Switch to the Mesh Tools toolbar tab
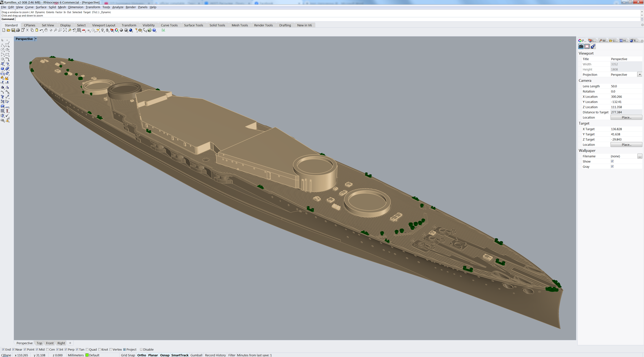The width and height of the screenshot is (644, 357). [240, 25]
